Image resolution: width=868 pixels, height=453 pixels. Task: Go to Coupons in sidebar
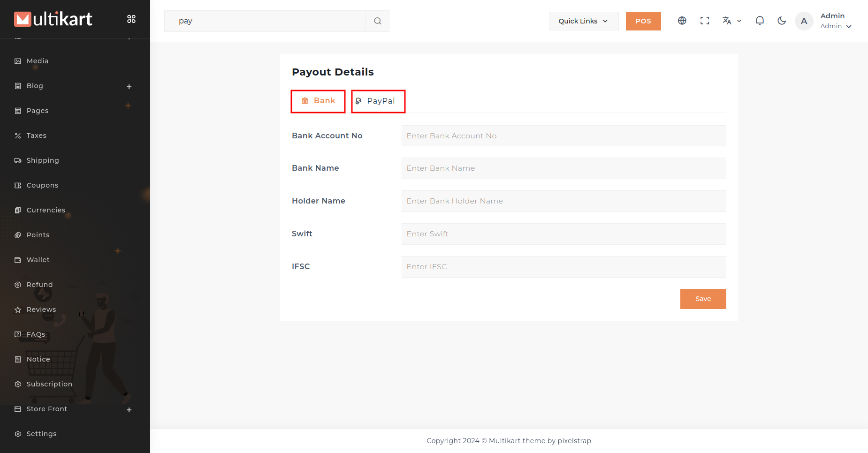click(42, 185)
